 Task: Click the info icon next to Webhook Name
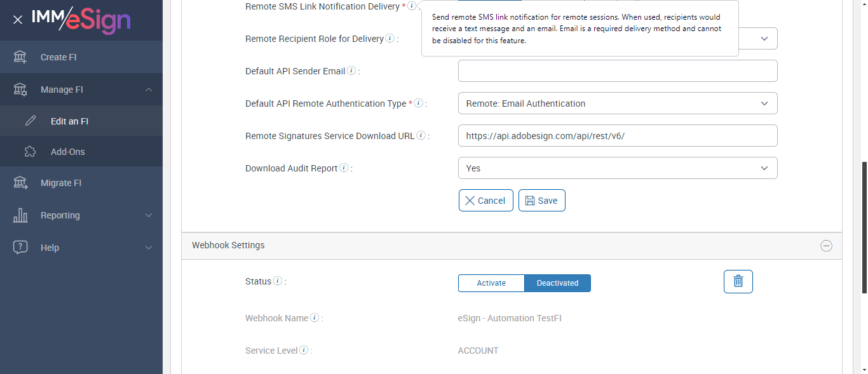315,318
